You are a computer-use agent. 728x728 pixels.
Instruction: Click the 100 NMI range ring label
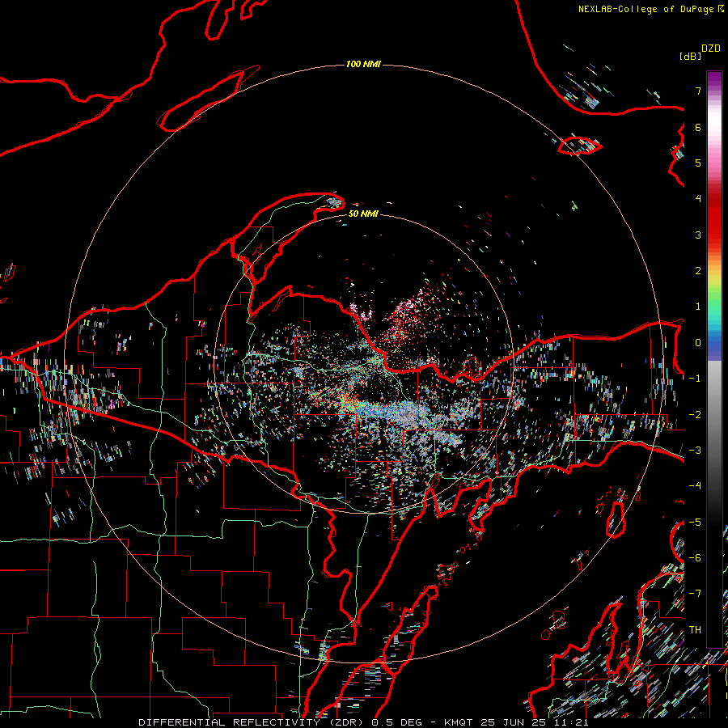tap(363, 64)
